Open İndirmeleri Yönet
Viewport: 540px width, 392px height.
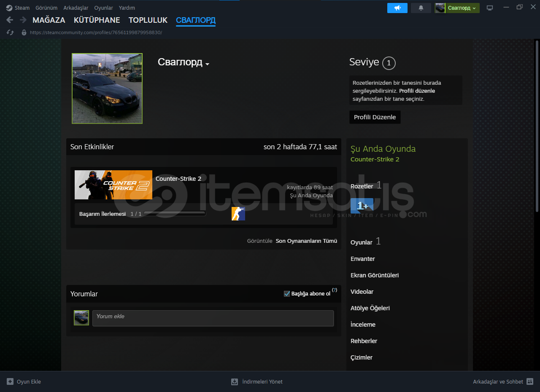tap(262, 382)
